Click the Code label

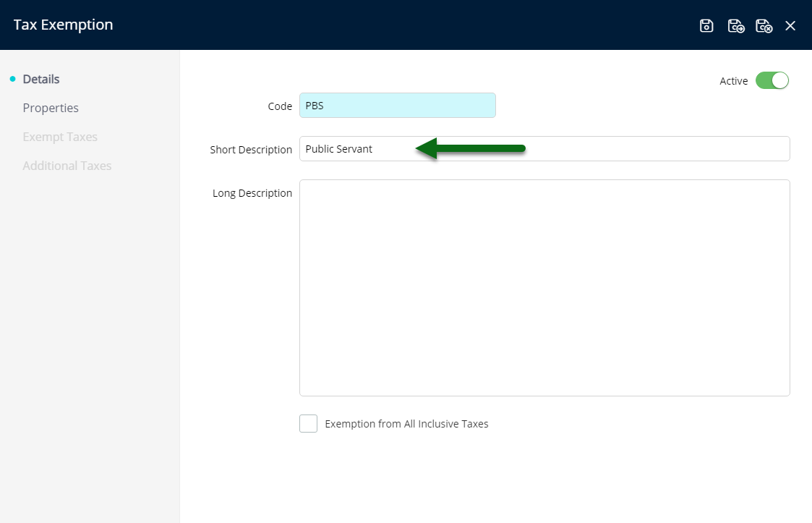(280, 106)
